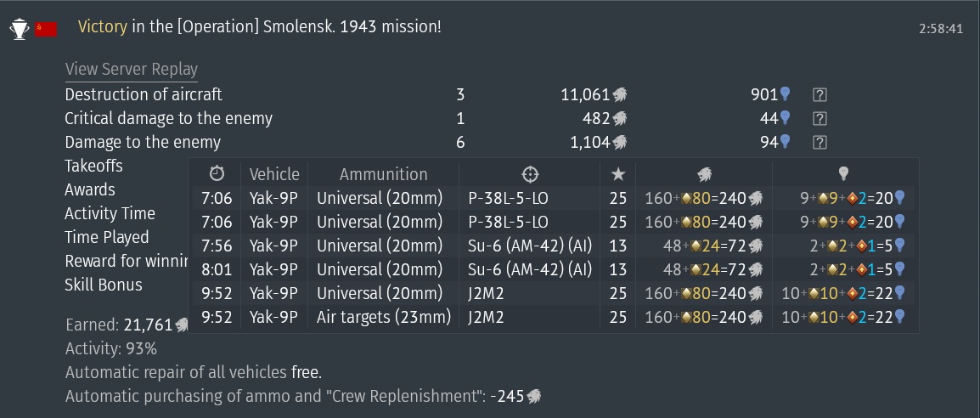The height and width of the screenshot is (418, 980).
Task: Open the View Server Replay link
Action: (x=132, y=70)
